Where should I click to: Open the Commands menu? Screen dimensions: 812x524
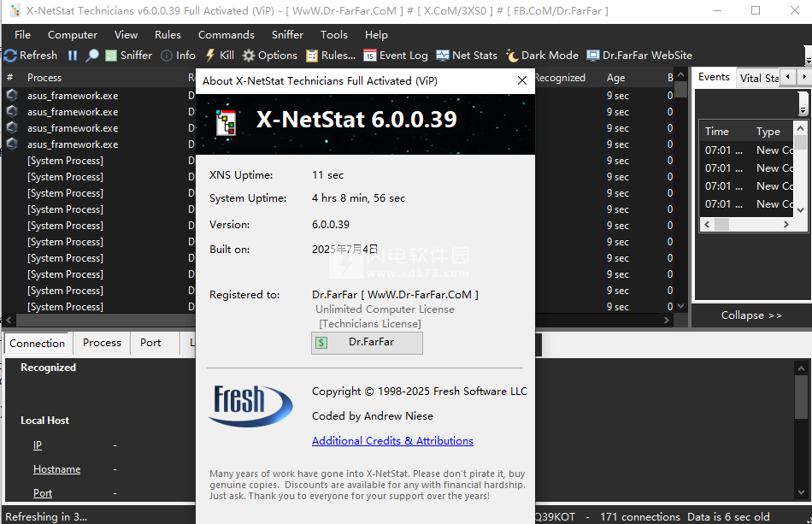[x=226, y=35]
